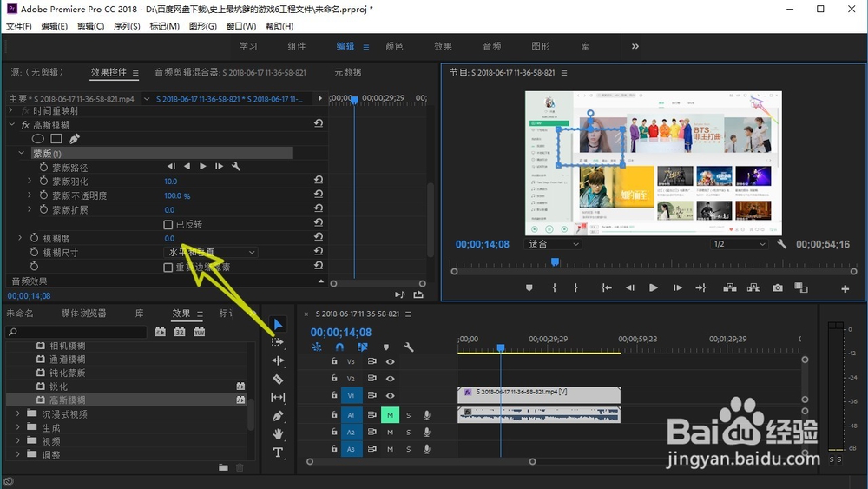Open mask tracking method wrench

click(x=236, y=166)
